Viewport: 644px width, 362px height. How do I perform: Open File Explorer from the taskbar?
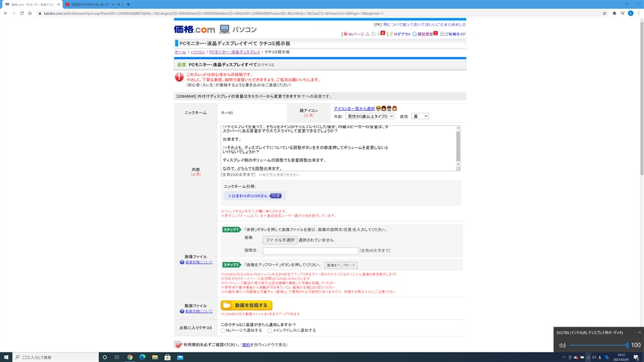pyautogui.click(x=155, y=357)
